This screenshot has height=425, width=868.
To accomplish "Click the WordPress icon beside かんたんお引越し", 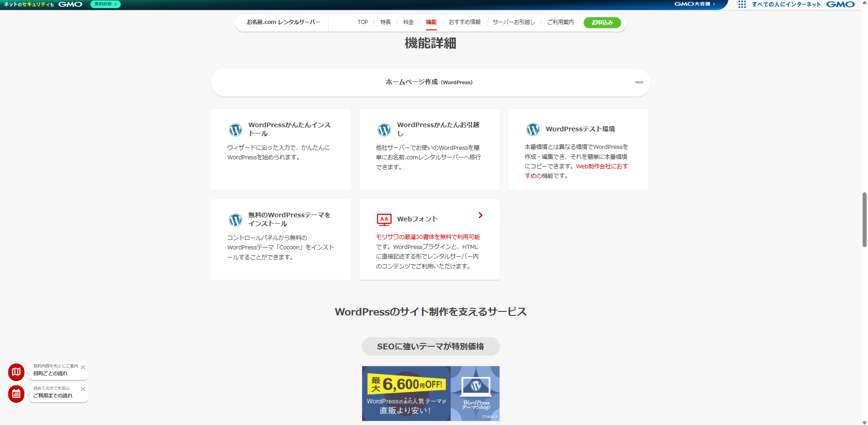I will [384, 130].
